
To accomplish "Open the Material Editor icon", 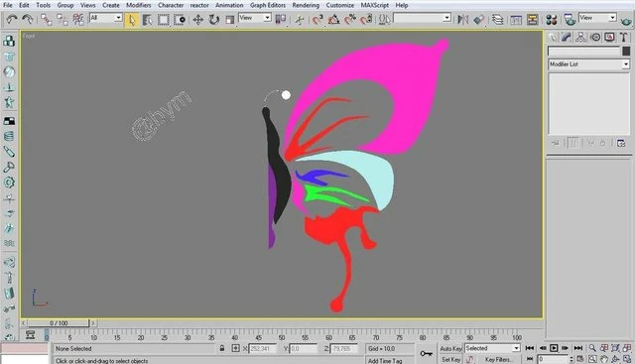I will point(552,20).
